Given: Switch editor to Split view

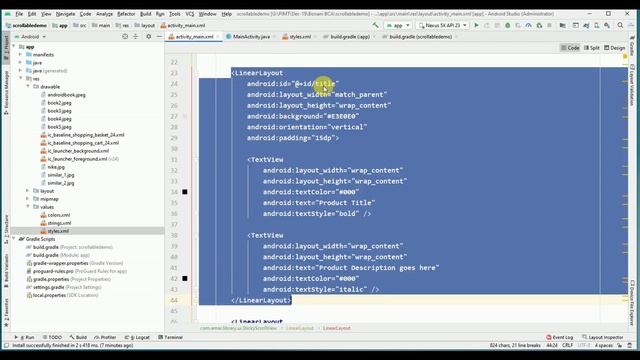Looking at the screenshot, I should (591, 48).
